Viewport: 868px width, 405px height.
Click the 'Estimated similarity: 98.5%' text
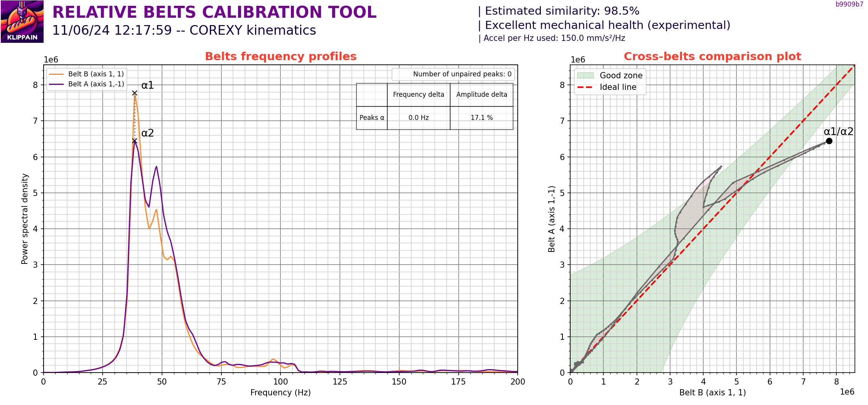(x=562, y=11)
